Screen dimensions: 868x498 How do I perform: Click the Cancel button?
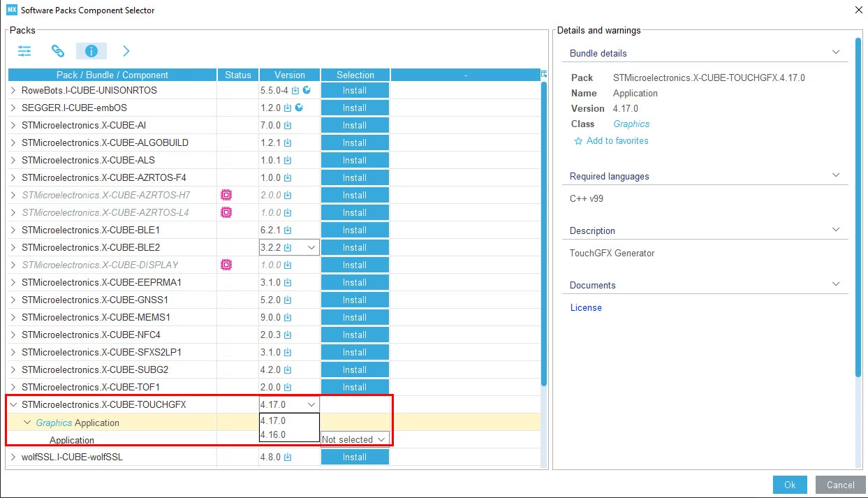pyautogui.click(x=840, y=485)
